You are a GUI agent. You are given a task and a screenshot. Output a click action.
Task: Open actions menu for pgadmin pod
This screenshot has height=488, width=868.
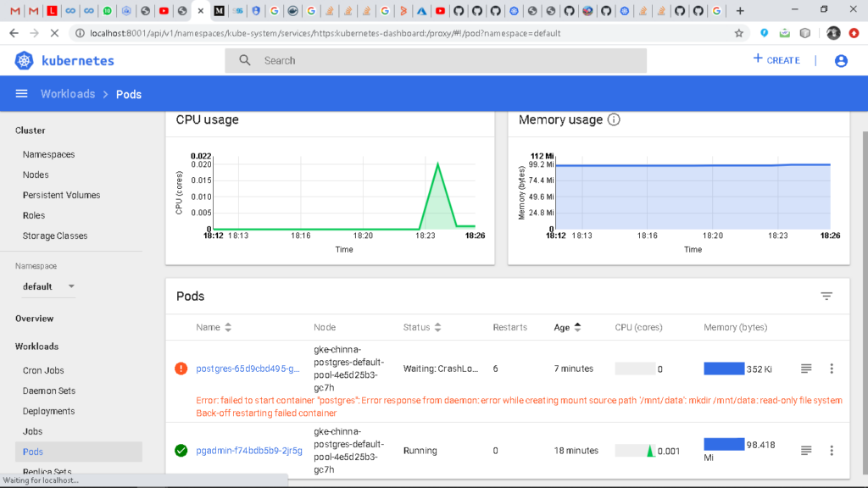[x=832, y=451]
